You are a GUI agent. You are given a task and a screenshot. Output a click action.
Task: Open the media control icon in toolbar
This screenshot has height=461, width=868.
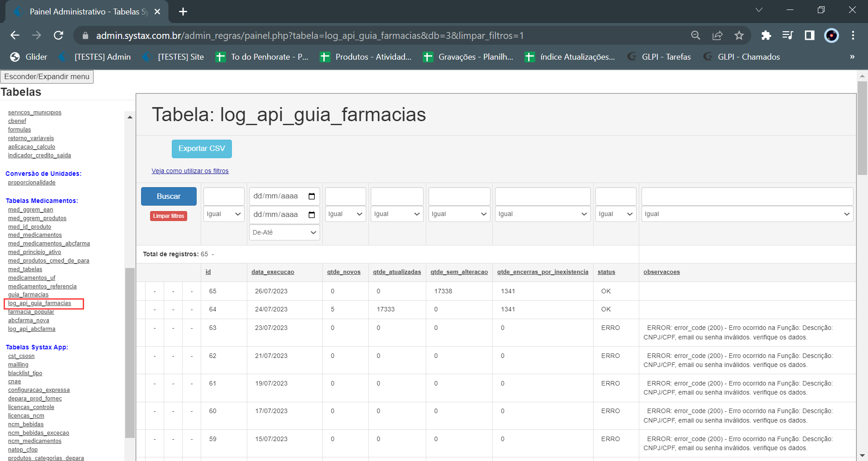tap(788, 35)
